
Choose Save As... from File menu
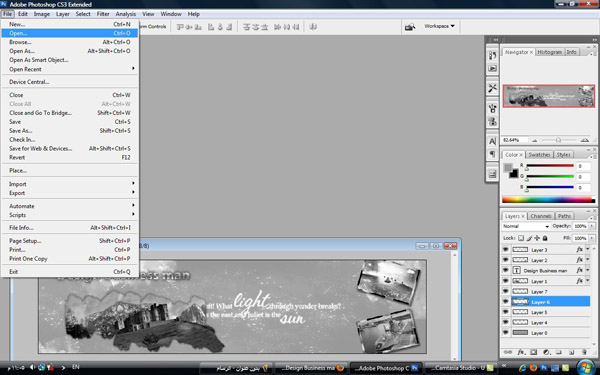pos(69,130)
